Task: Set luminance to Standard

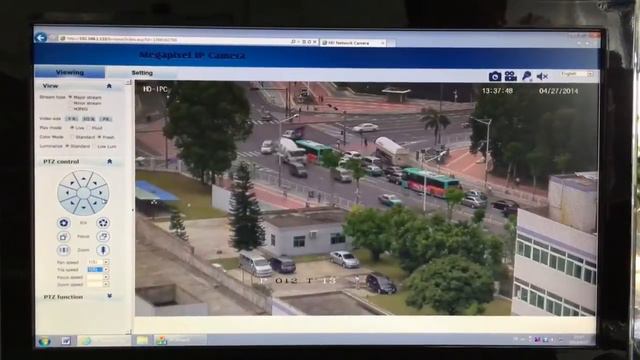Action: 67,146
